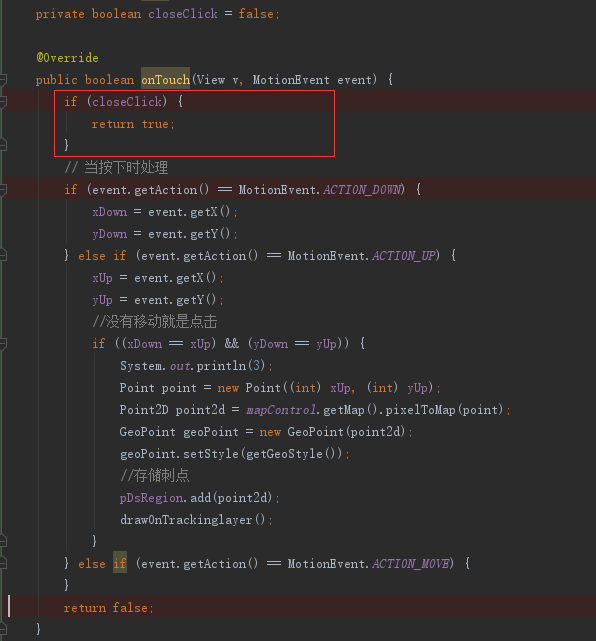
Task: Click highlighted if keyword before ACTION_MOVE
Action: [120, 564]
